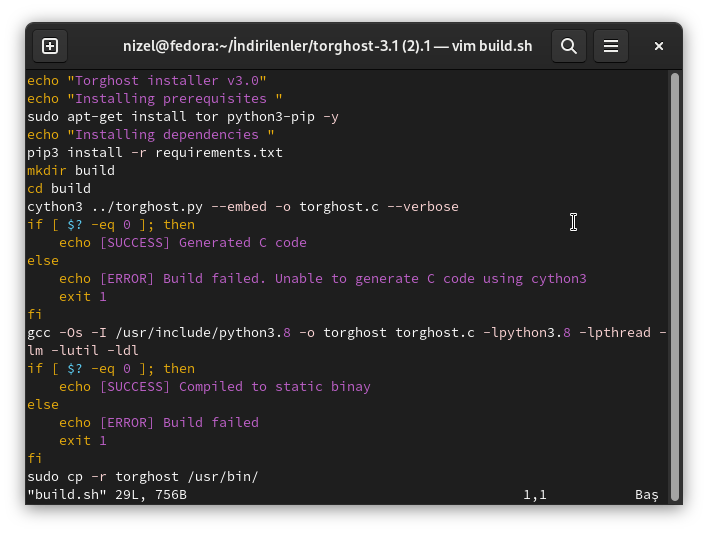Click the line 'echo "Installing dependencies "'
The width and height of the screenshot is (708, 533).
[x=150, y=135]
